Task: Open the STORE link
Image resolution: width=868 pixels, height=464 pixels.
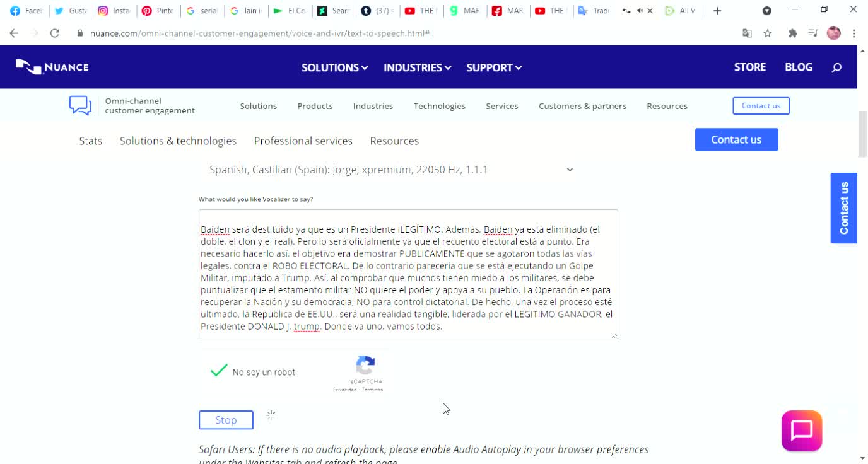Action: [x=750, y=67]
